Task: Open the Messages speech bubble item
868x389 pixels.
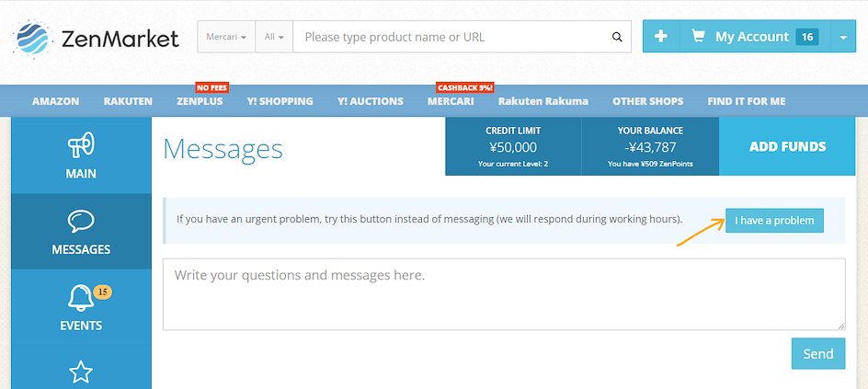Action: point(81,232)
